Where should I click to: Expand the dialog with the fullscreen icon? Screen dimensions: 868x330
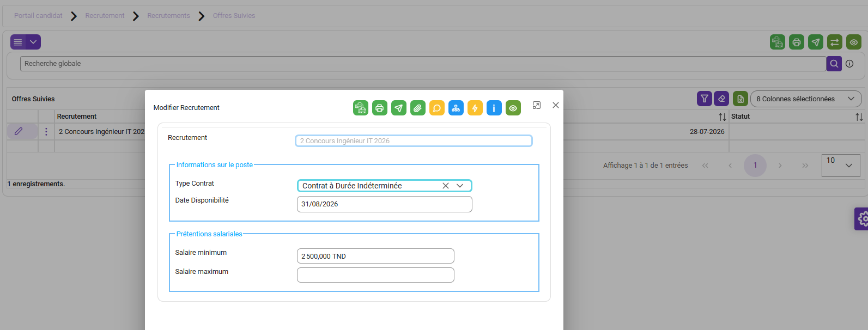pos(537,105)
